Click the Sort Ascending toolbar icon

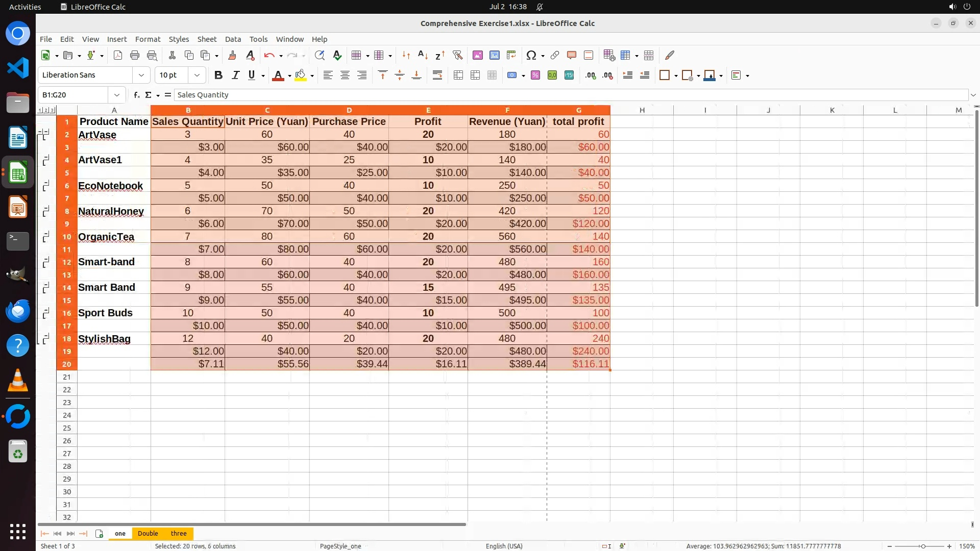[423, 55]
